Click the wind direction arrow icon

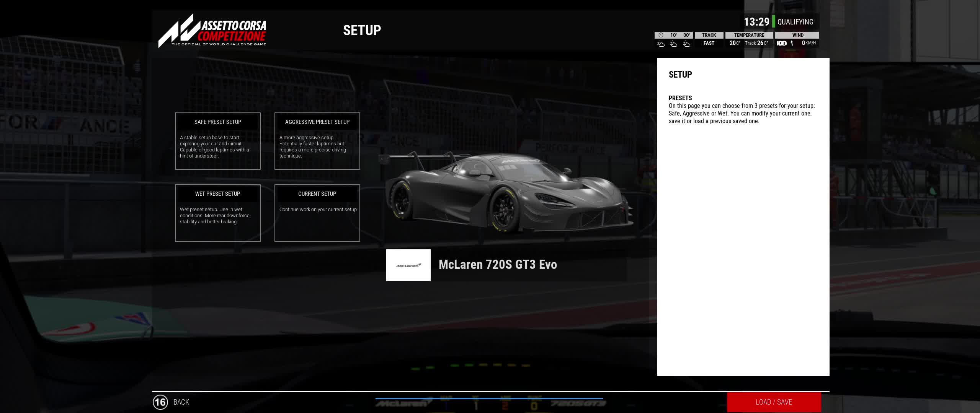pos(792,43)
